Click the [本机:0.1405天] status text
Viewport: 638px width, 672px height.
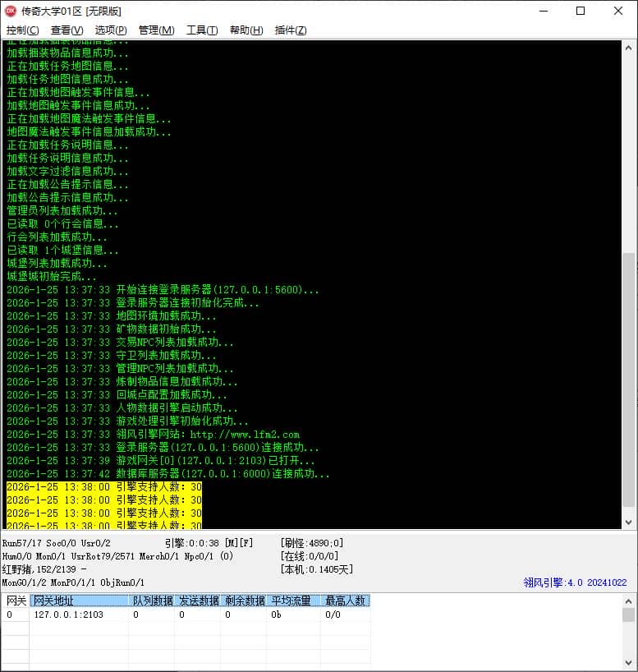pos(317,569)
